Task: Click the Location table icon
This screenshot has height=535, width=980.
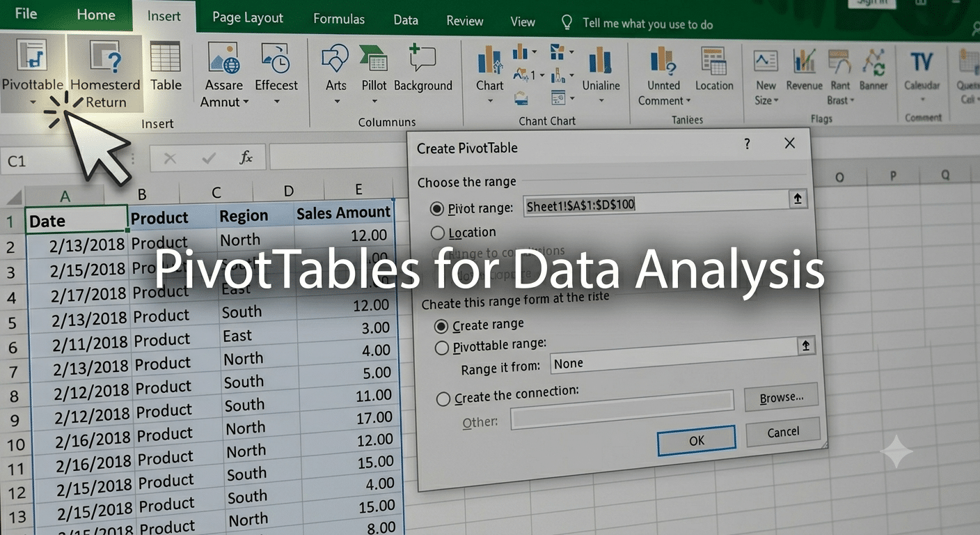Action: pyautogui.click(x=713, y=61)
